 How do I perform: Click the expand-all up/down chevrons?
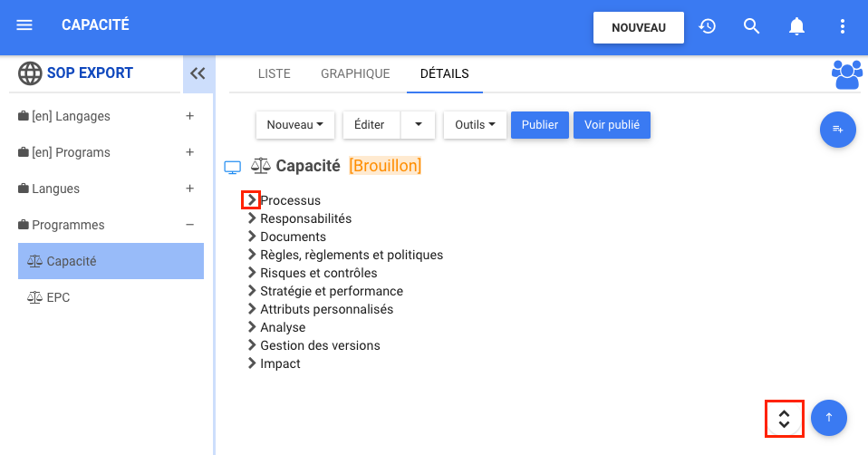(785, 418)
